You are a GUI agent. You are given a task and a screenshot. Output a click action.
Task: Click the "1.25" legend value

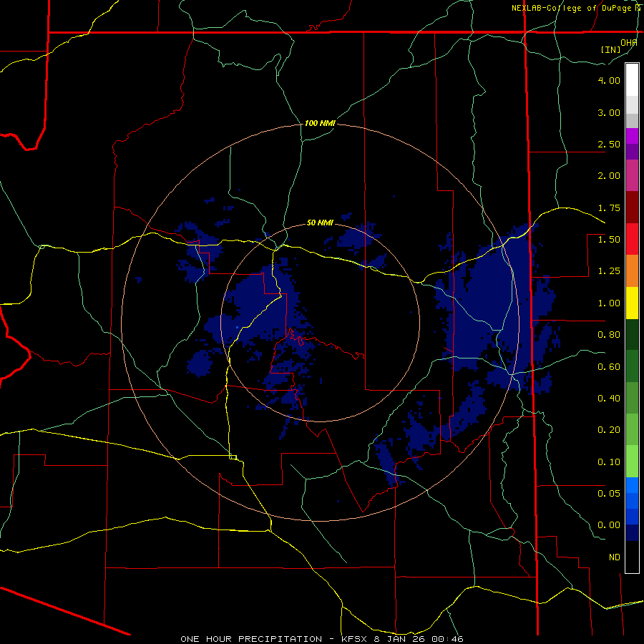click(x=609, y=271)
